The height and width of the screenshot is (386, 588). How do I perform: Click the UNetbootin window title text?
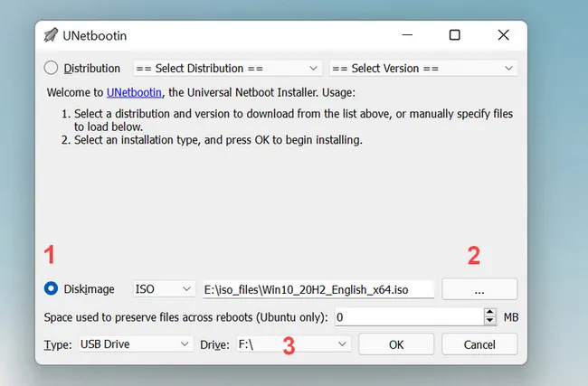pos(94,35)
